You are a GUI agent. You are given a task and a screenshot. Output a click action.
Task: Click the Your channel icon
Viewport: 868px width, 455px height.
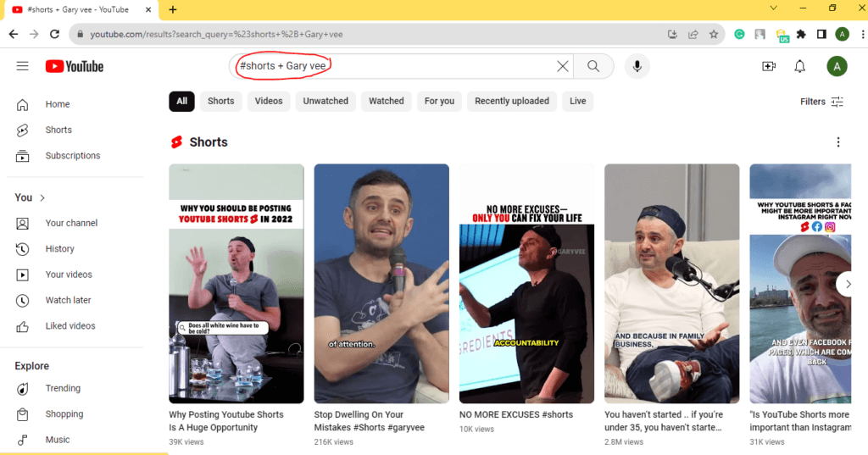pyautogui.click(x=22, y=223)
